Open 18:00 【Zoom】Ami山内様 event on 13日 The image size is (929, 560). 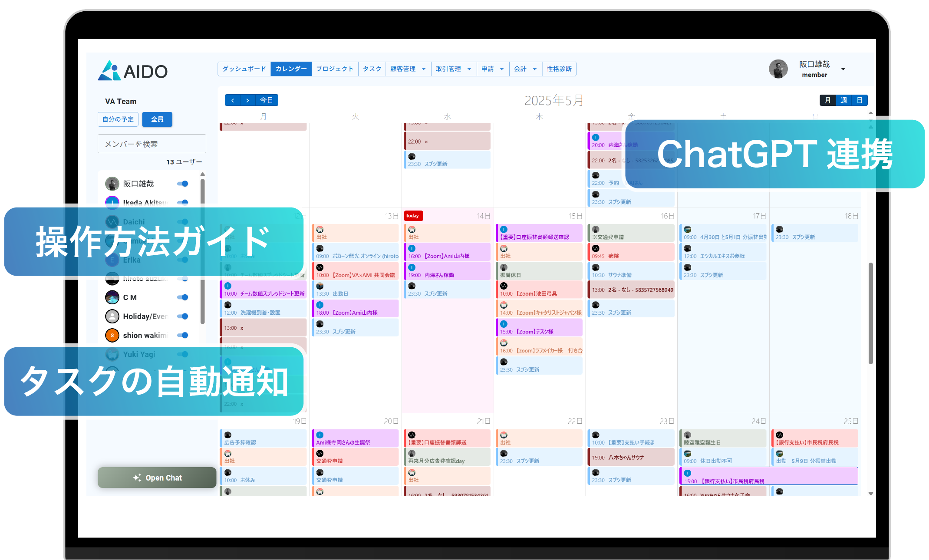coord(355,309)
